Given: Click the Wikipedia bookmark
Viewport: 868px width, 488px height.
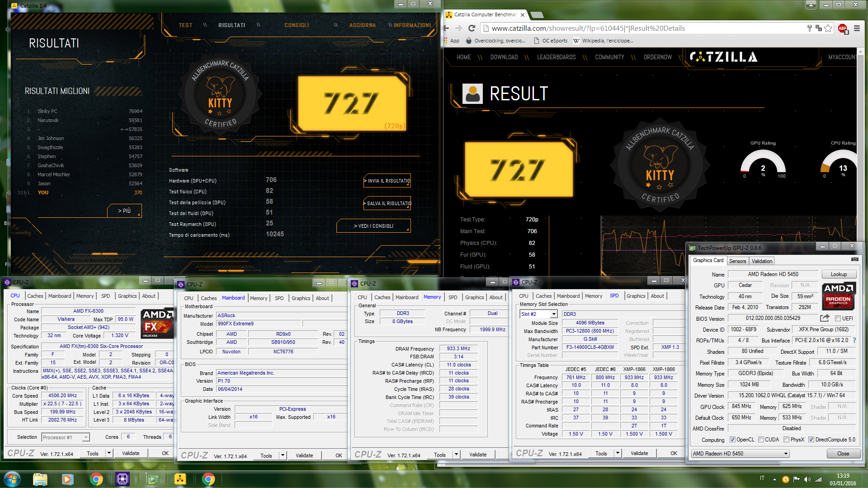Looking at the screenshot, I should pos(604,41).
